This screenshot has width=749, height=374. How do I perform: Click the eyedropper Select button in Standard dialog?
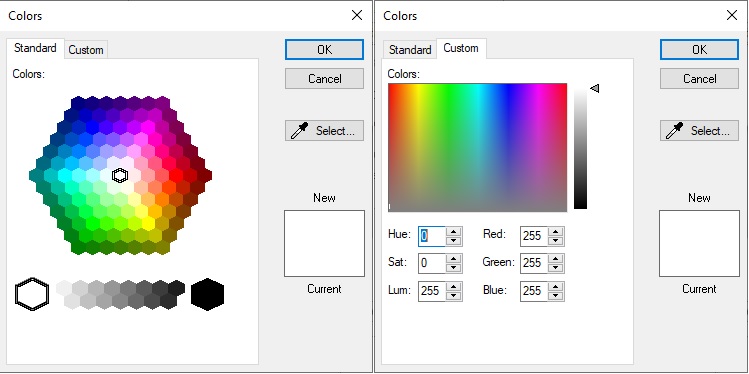(x=324, y=130)
